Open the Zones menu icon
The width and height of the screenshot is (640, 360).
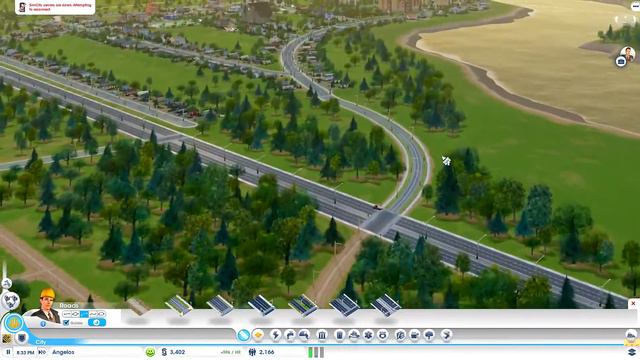pyautogui.click(x=258, y=335)
